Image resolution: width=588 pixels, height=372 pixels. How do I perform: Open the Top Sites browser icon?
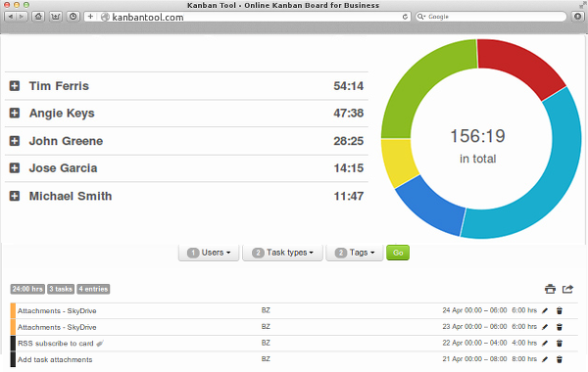click(x=56, y=17)
